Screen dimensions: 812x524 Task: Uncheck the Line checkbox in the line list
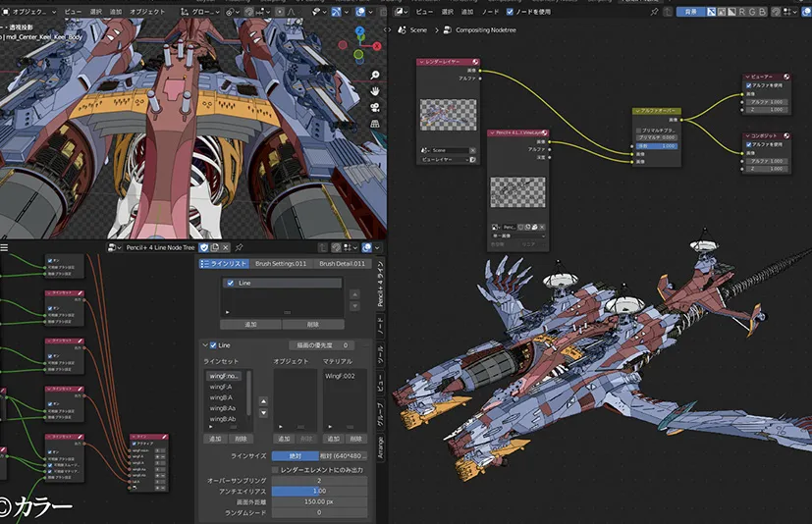coord(231,283)
